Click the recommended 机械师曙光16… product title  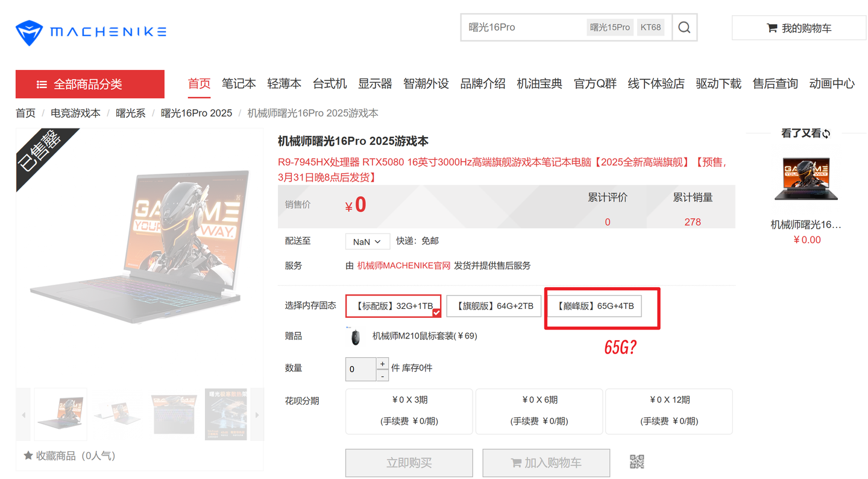pos(806,224)
